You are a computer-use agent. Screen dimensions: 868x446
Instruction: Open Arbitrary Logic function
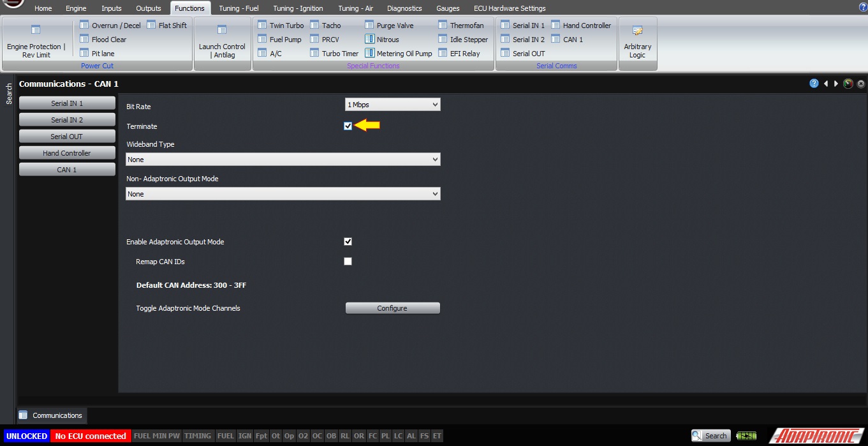638,42
